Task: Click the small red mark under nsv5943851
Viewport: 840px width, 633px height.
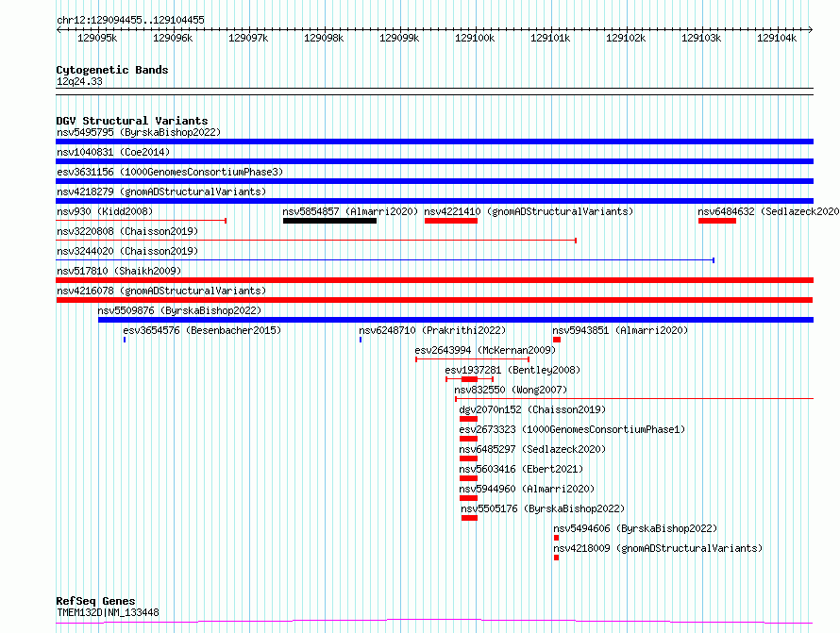Action: click(557, 340)
